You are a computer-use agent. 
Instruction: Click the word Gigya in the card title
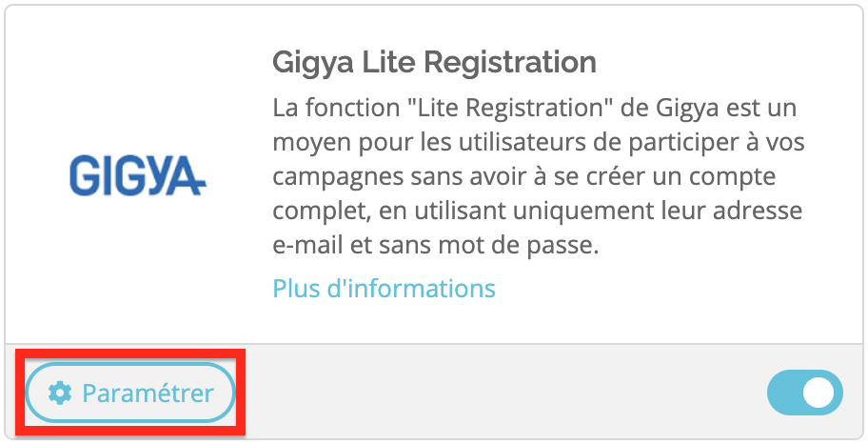tap(313, 63)
